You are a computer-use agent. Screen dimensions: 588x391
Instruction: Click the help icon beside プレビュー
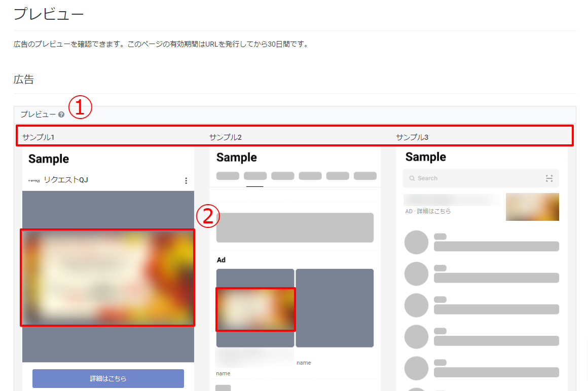tap(61, 115)
